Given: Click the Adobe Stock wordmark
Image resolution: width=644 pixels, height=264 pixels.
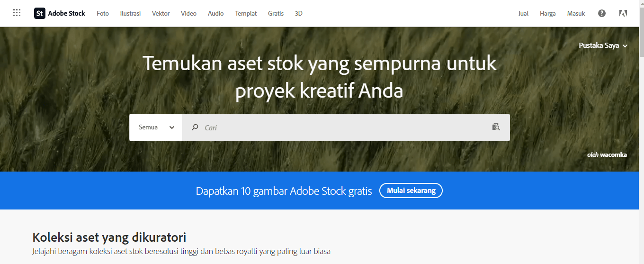Looking at the screenshot, I should coord(66,13).
